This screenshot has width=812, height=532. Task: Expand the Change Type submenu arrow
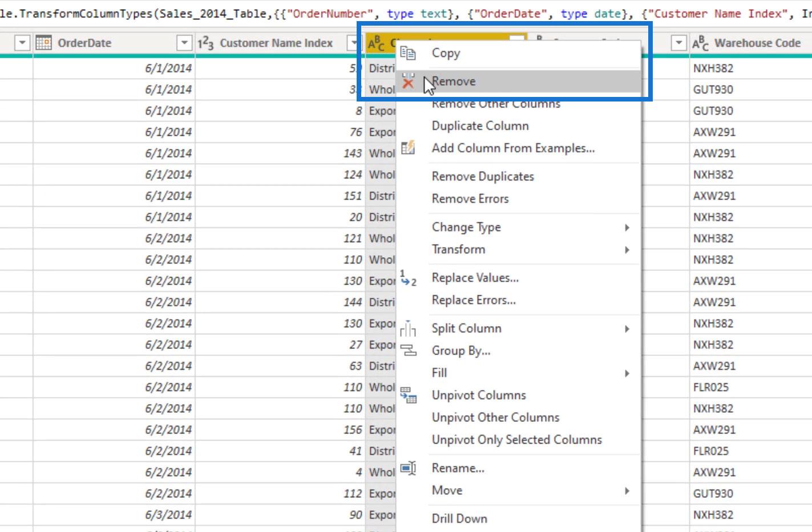point(627,228)
